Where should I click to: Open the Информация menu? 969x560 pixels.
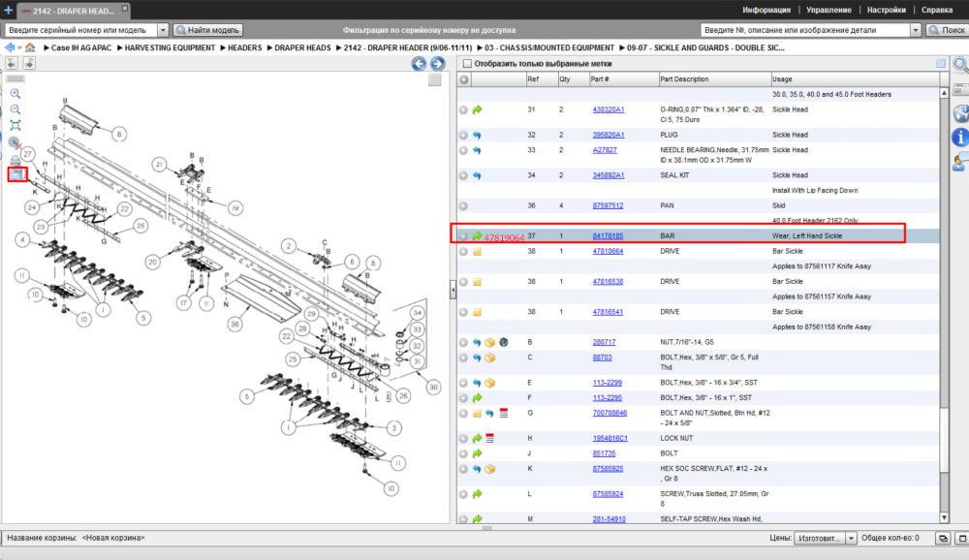click(766, 10)
